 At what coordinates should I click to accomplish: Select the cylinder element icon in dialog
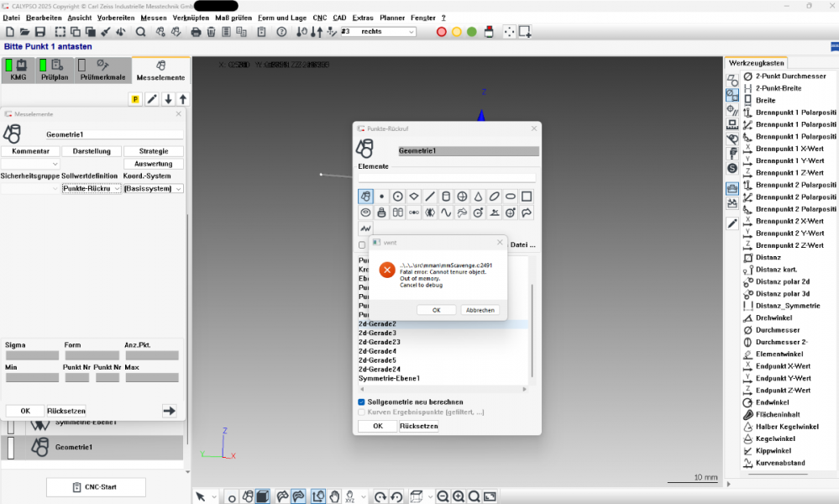446,197
